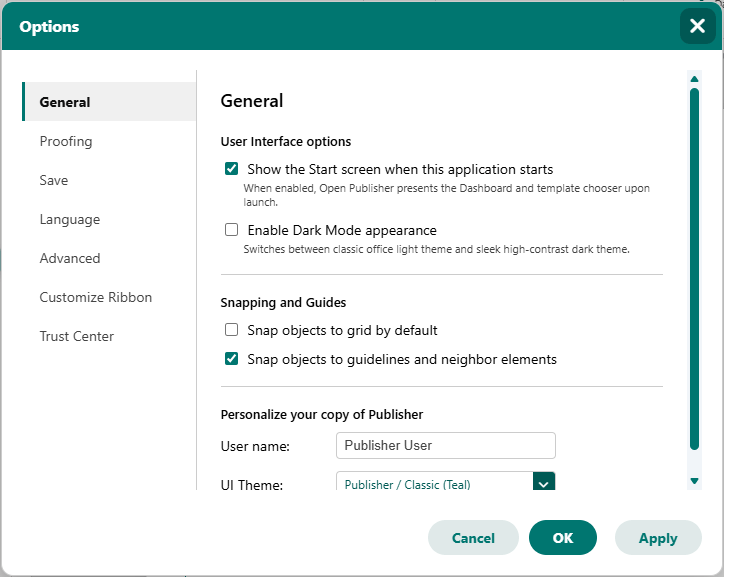Screen dimensions: 730x581
Task: Check Snap objects to grid by default
Action: coord(233,332)
